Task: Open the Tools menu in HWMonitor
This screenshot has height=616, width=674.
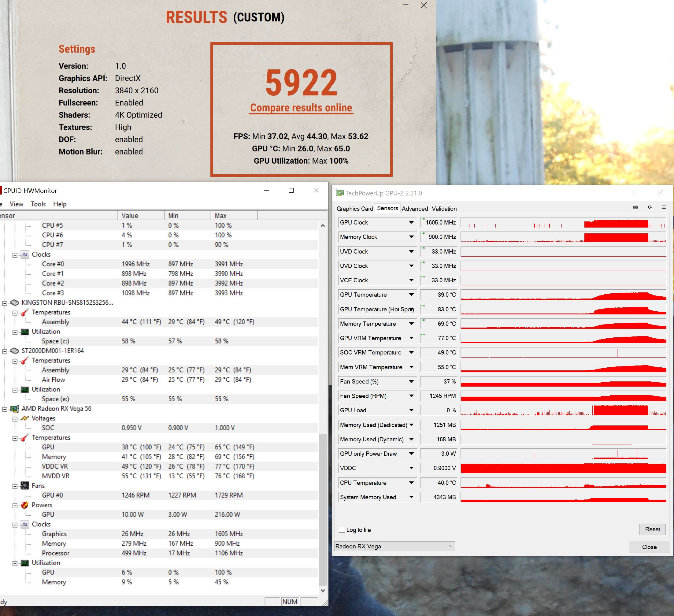Action: click(x=38, y=204)
